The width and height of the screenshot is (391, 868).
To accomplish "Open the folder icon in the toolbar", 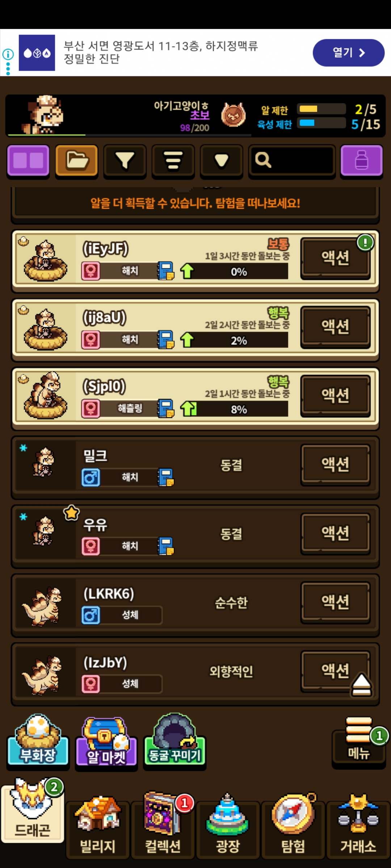I will click(x=76, y=161).
